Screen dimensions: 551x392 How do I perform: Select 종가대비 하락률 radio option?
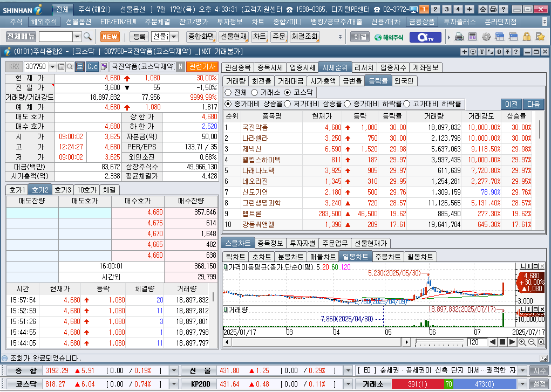(x=347, y=104)
